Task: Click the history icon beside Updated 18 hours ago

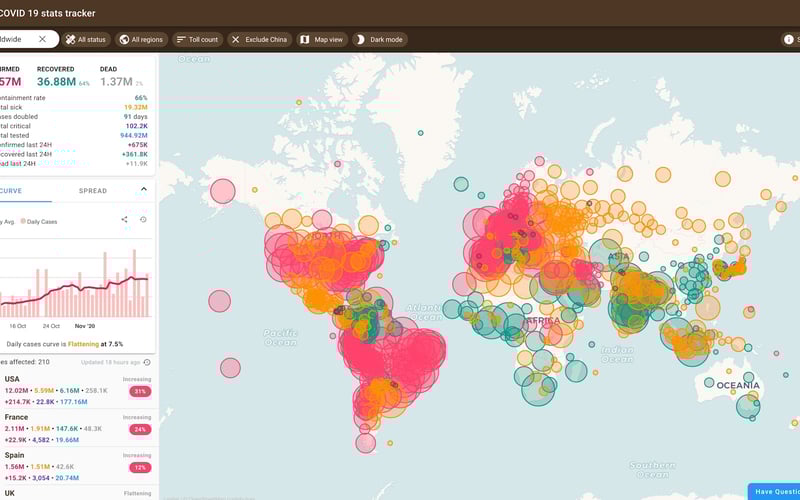Action: coord(147,362)
